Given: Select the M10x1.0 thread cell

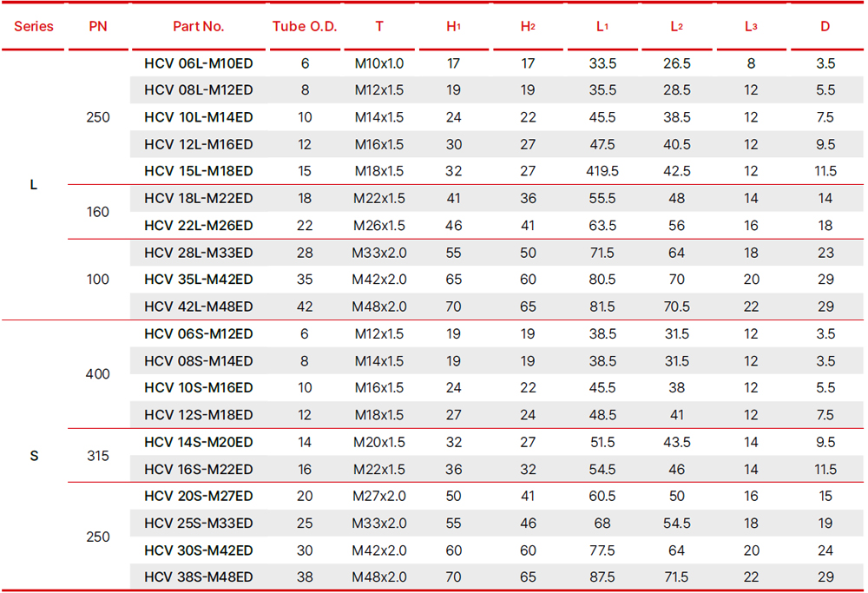Looking at the screenshot, I should pyautogui.click(x=379, y=63).
